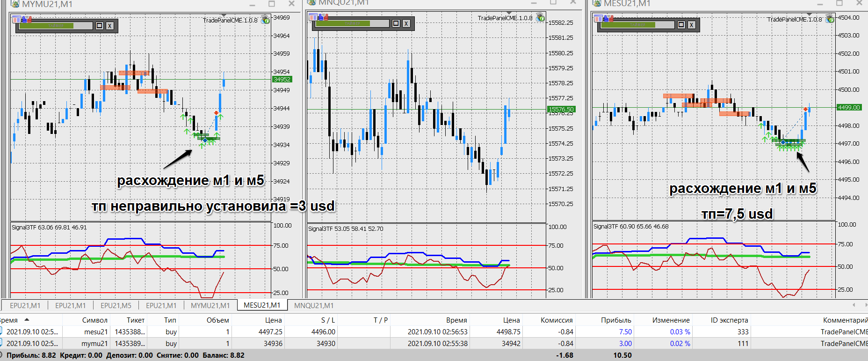Click the MESU21,M1 chart window title icon

(x=597, y=3)
